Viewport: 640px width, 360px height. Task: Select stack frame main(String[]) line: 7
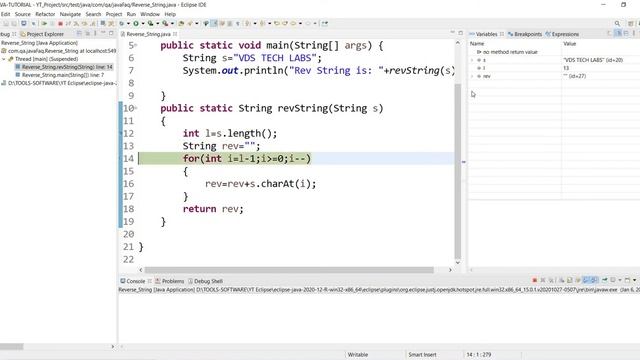[x=60, y=75]
